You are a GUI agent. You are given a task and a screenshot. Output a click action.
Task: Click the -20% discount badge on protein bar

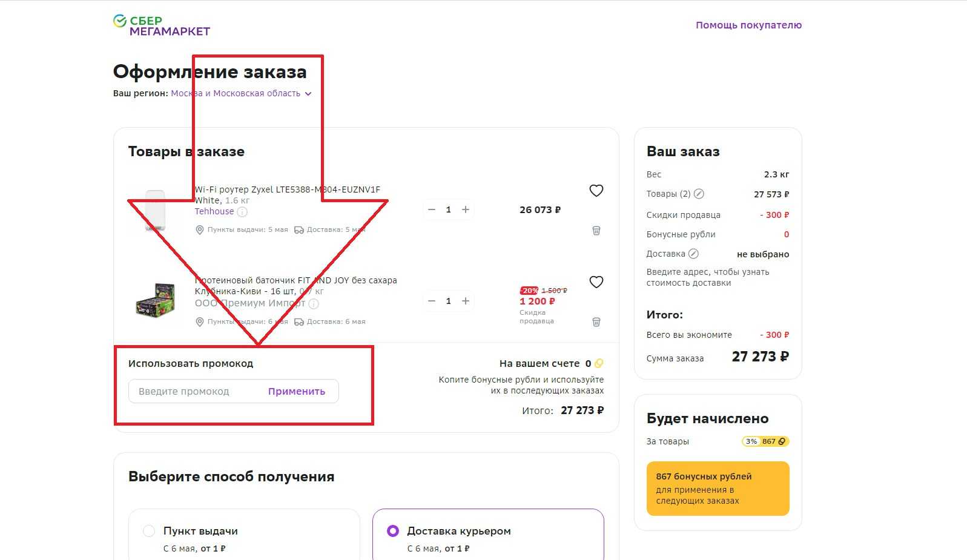point(529,291)
